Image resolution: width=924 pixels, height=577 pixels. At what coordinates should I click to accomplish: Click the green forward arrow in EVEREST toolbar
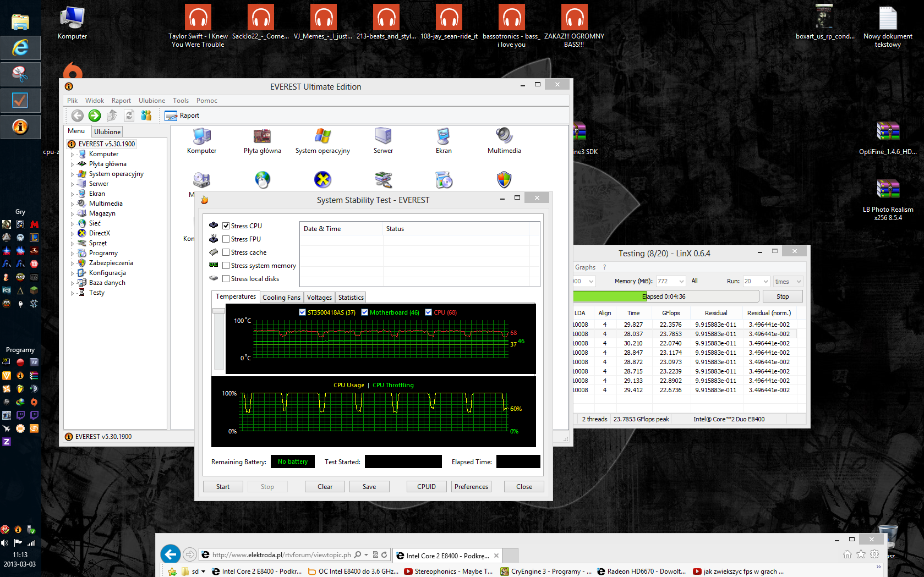pyautogui.click(x=95, y=116)
